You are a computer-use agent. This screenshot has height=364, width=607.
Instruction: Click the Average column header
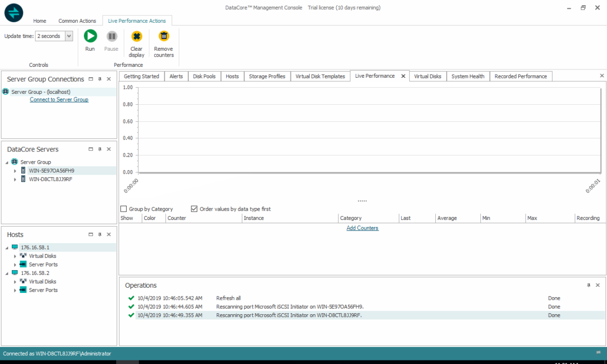[x=458, y=218]
